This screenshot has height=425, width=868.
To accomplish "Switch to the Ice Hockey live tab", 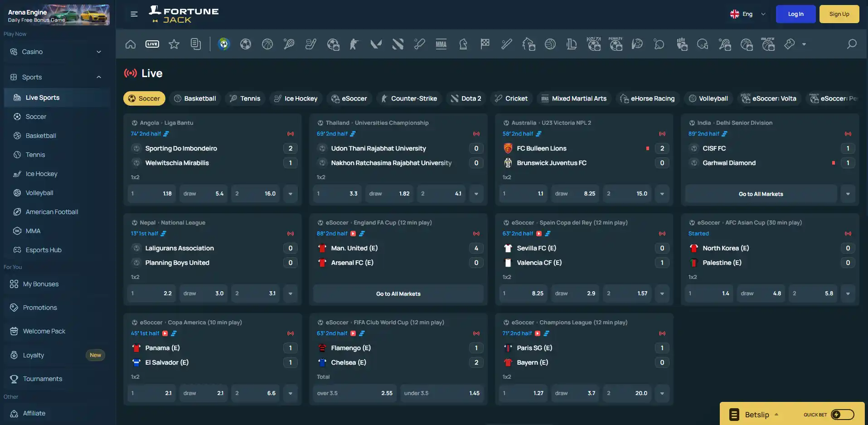I will [296, 98].
